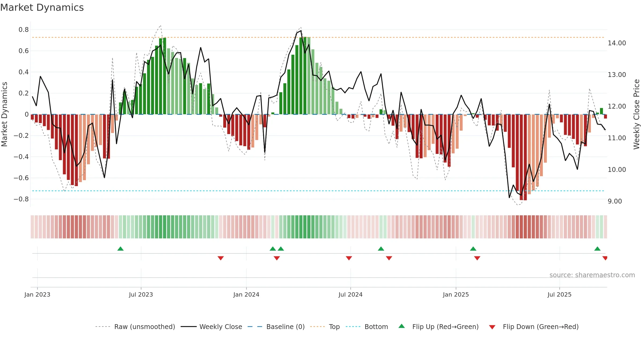644x362 pixels.
Task: Click the 12.00 price axis label
Action: point(617,106)
